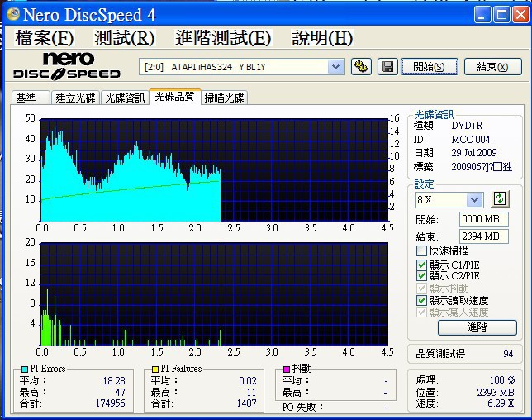
Task: Click the PI Failures average 0.02
Action: (248, 381)
